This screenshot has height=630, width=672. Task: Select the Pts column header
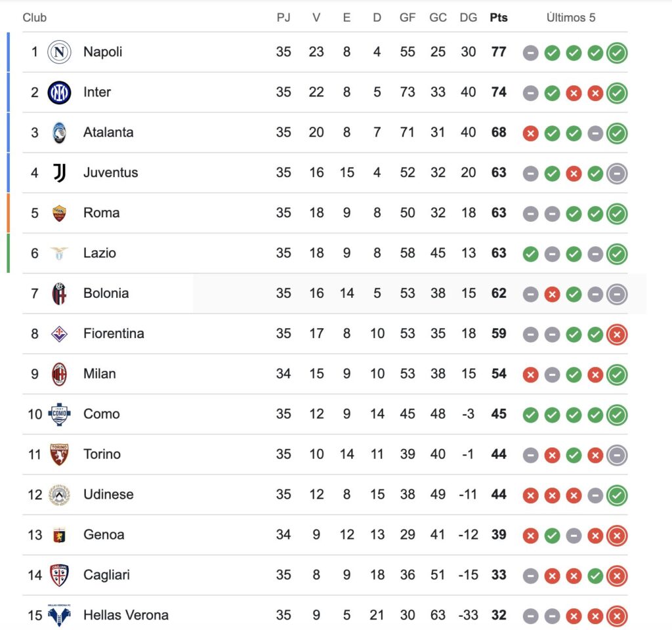pos(499,18)
